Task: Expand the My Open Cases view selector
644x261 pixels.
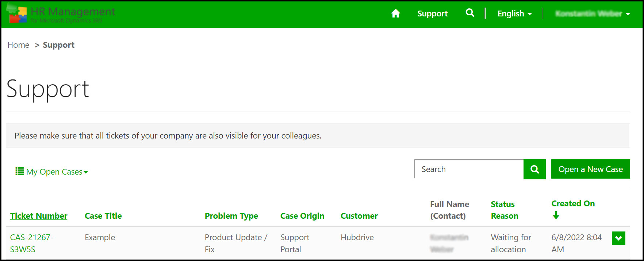Action: coord(57,172)
